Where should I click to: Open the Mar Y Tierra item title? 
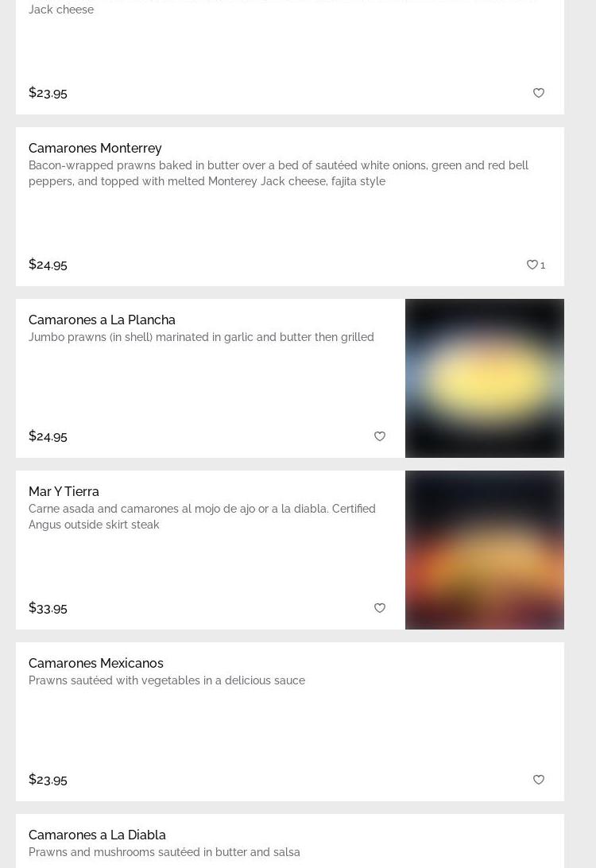click(64, 491)
